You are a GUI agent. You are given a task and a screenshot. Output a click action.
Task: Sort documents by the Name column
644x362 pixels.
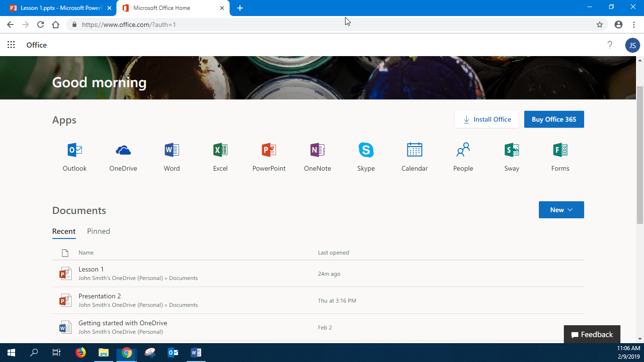[x=86, y=253]
